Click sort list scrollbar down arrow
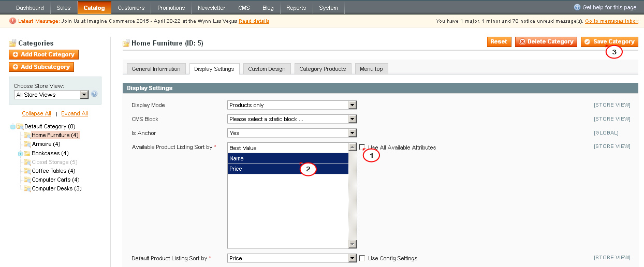This screenshot has height=267, width=644. [353, 245]
